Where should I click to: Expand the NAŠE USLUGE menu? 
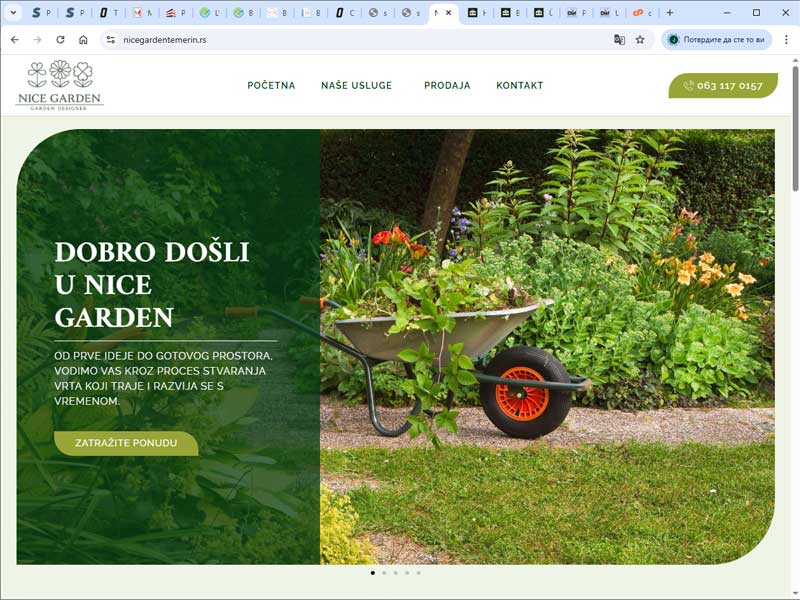click(359, 86)
